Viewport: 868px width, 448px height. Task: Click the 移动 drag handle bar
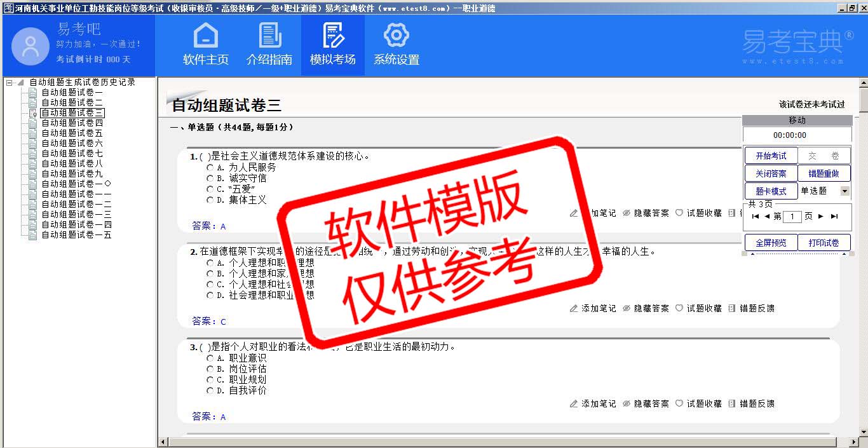point(797,120)
